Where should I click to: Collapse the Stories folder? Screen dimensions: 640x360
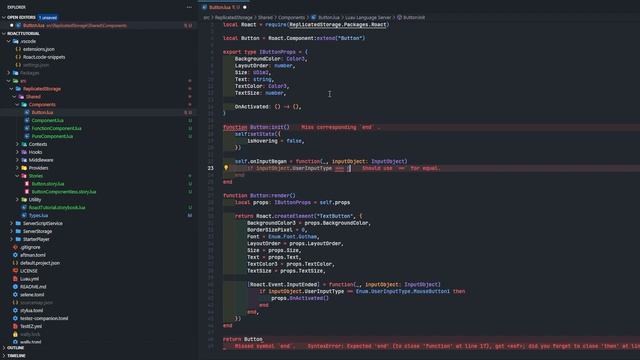coord(17,176)
